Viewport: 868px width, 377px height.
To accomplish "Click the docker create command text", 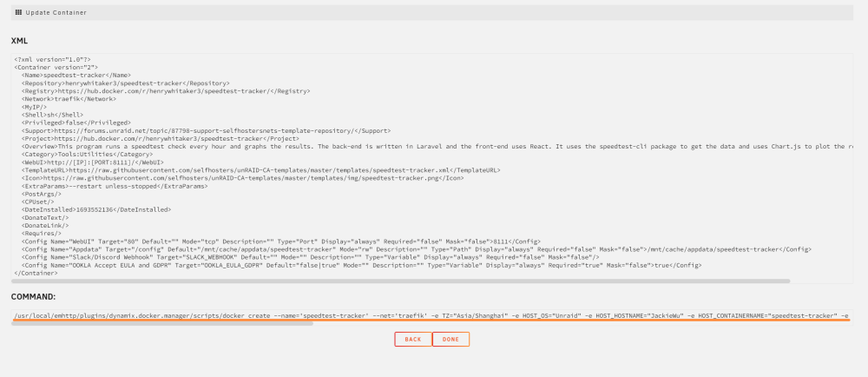I will click(x=431, y=315).
